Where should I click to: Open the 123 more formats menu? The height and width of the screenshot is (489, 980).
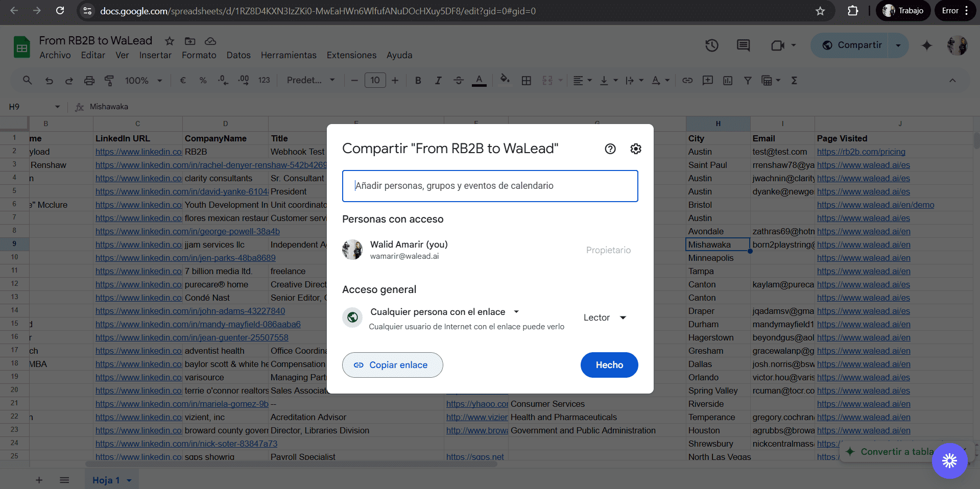coord(264,80)
